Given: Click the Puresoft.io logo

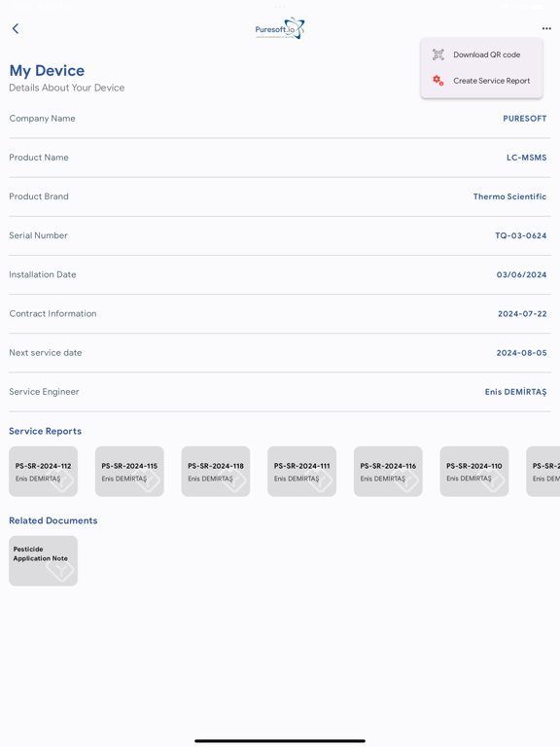Looking at the screenshot, I should pos(280,28).
